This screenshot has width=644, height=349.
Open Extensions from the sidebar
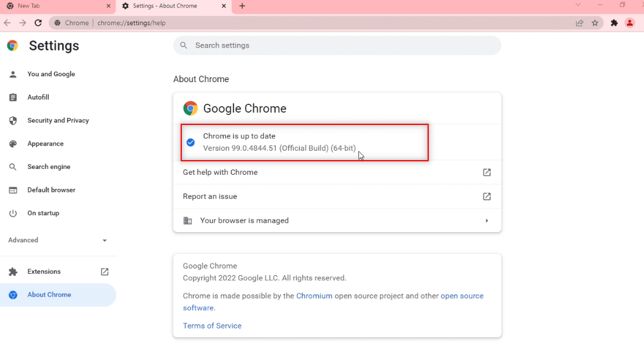click(x=44, y=272)
